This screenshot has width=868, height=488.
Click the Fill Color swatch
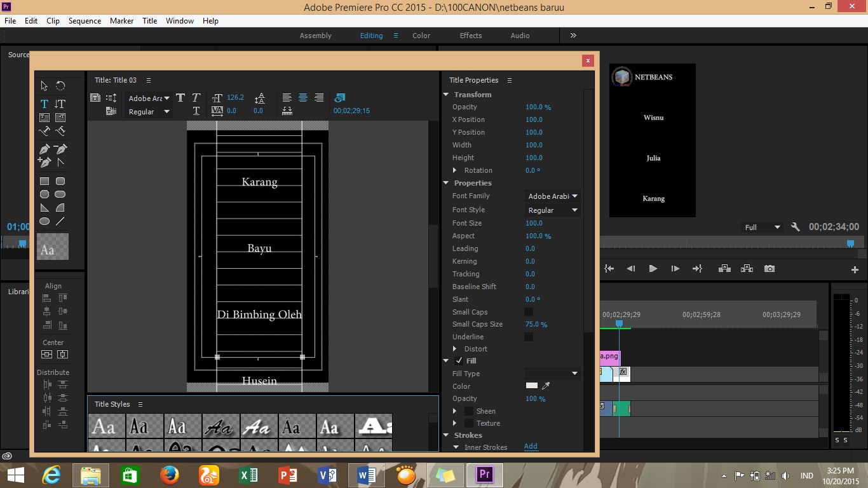tap(531, 386)
